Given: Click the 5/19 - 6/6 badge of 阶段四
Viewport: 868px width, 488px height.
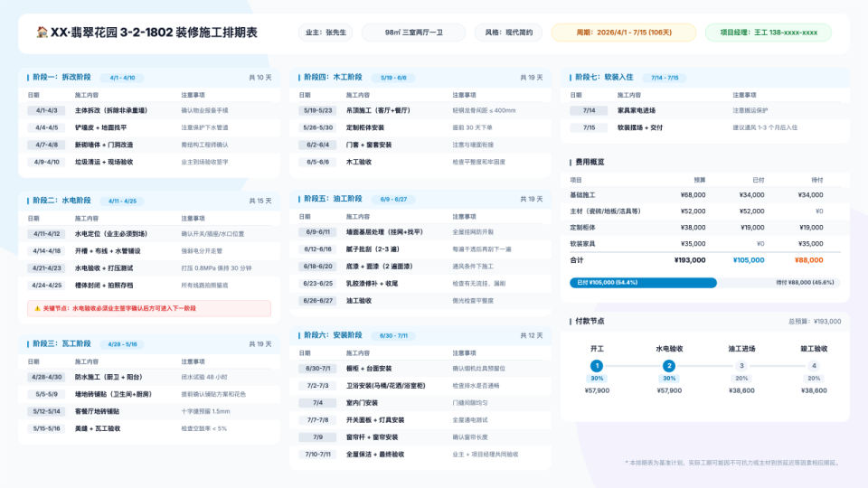Looking at the screenshot, I should [x=393, y=78].
